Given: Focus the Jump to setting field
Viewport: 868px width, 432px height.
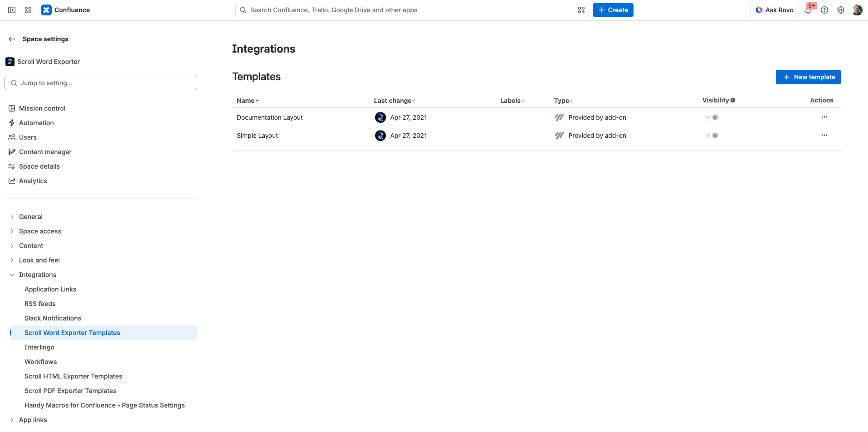Looking at the screenshot, I should tap(101, 83).
